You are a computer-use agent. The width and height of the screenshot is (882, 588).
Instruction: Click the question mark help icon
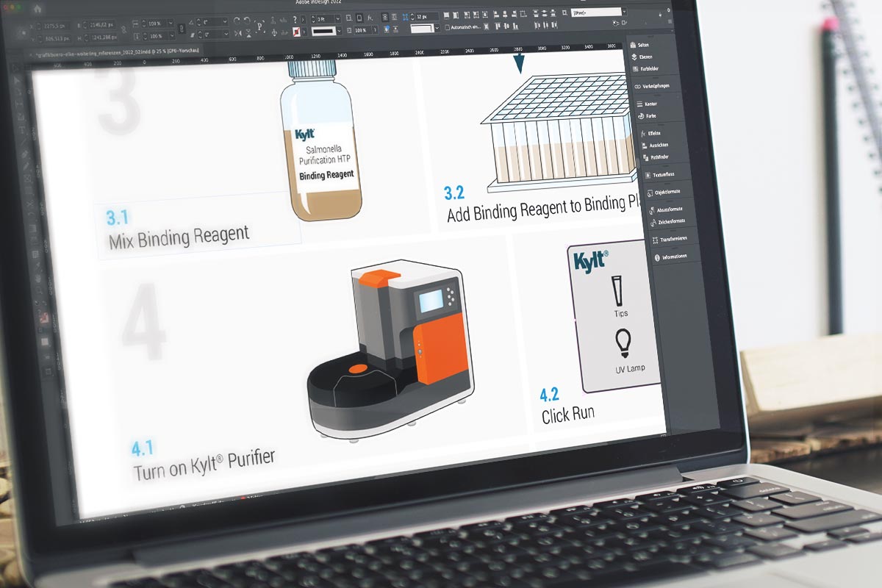(294, 18)
